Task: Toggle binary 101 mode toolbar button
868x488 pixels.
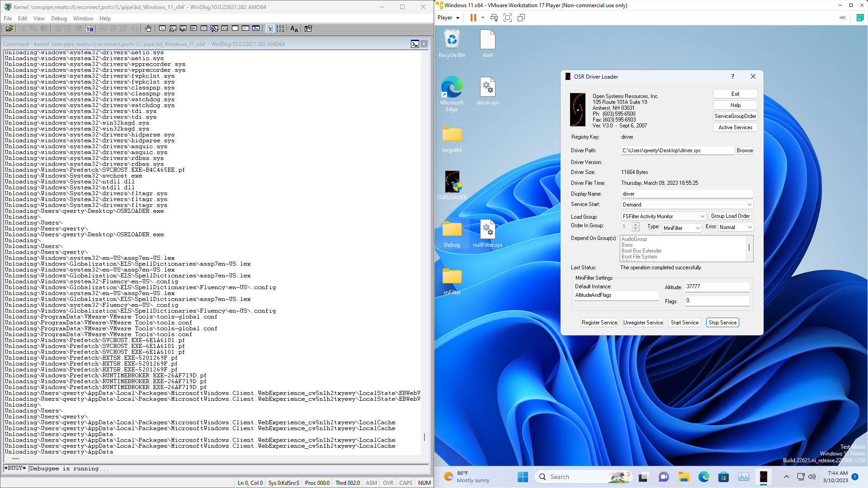Action: 280,28
